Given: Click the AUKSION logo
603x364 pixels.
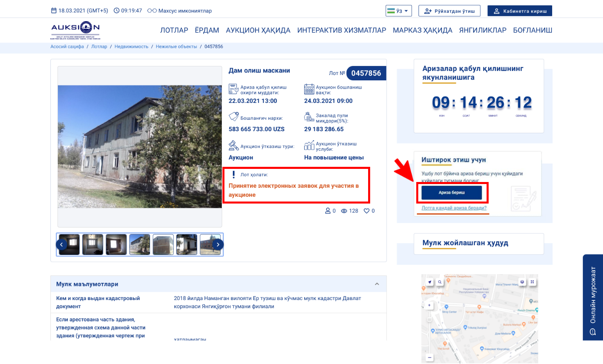Looking at the screenshot, I should point(75,30).
